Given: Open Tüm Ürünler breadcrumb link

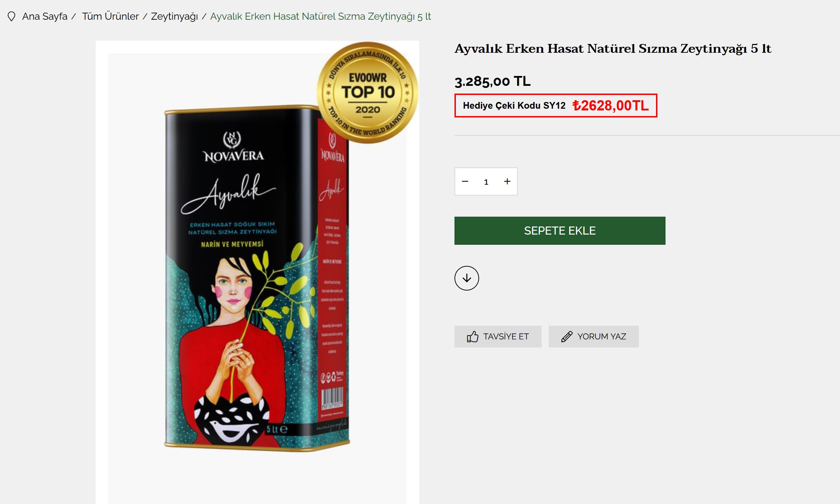Looking at the screenshot, I should tap(110, 17).
